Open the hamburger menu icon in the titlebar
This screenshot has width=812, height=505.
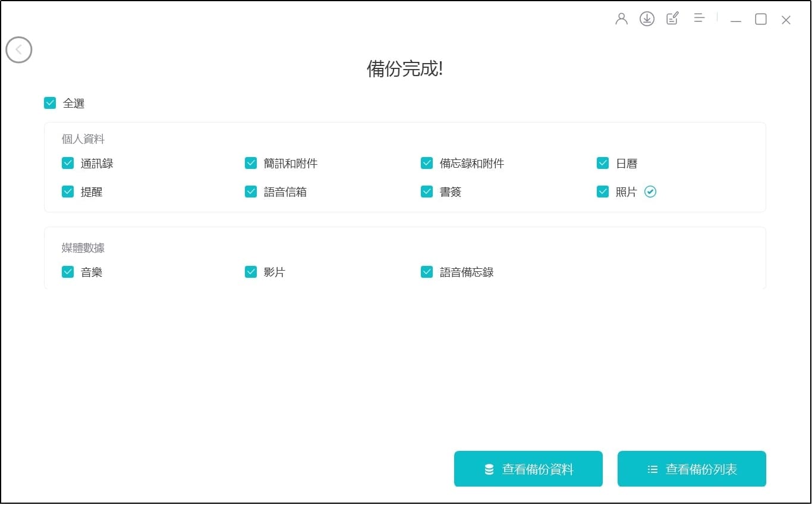point(699,17)
